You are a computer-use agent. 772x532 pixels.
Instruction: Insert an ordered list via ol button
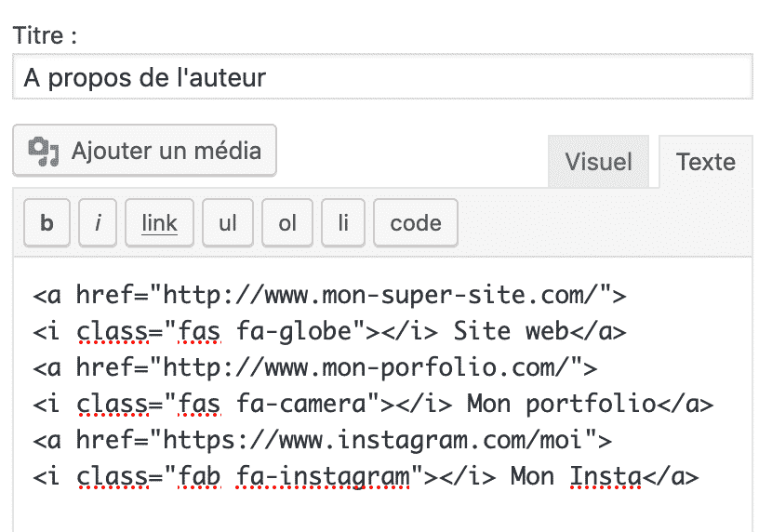(287, 223)
